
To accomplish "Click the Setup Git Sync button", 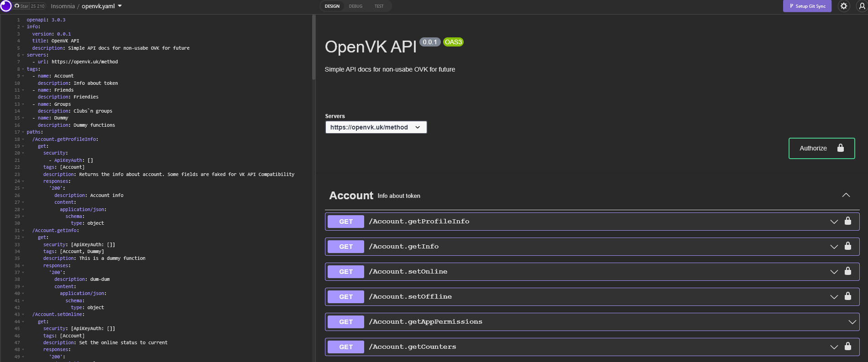I will tap(807, 6).
